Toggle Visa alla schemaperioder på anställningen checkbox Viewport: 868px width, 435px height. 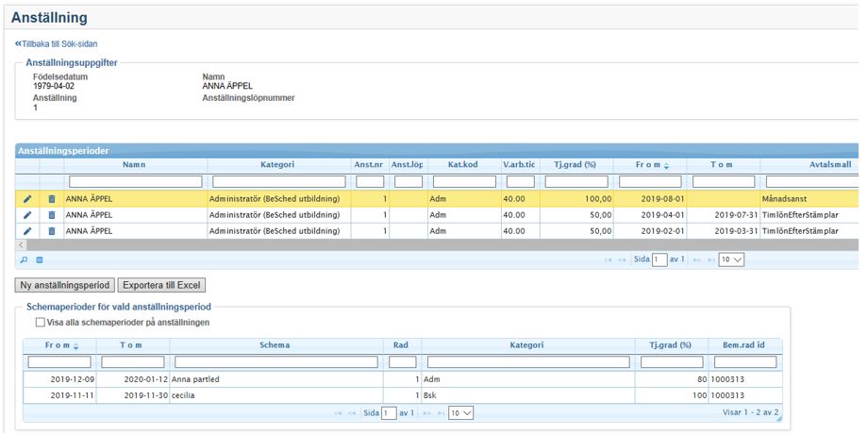pos(40,322)
